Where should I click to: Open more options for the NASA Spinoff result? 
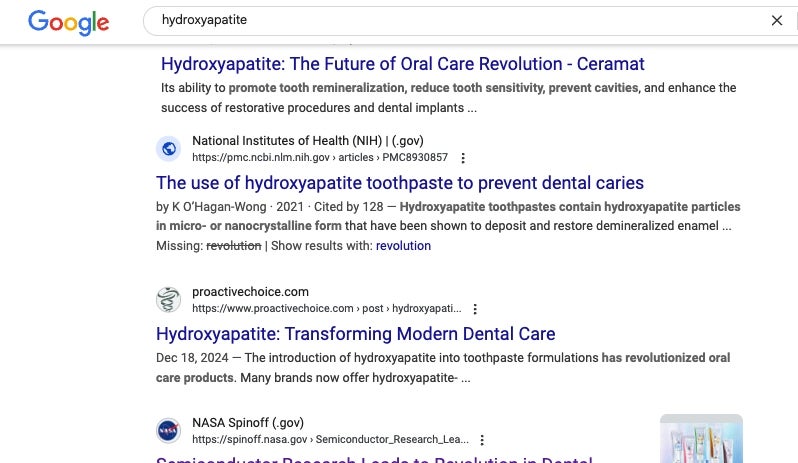coord(482,440)
